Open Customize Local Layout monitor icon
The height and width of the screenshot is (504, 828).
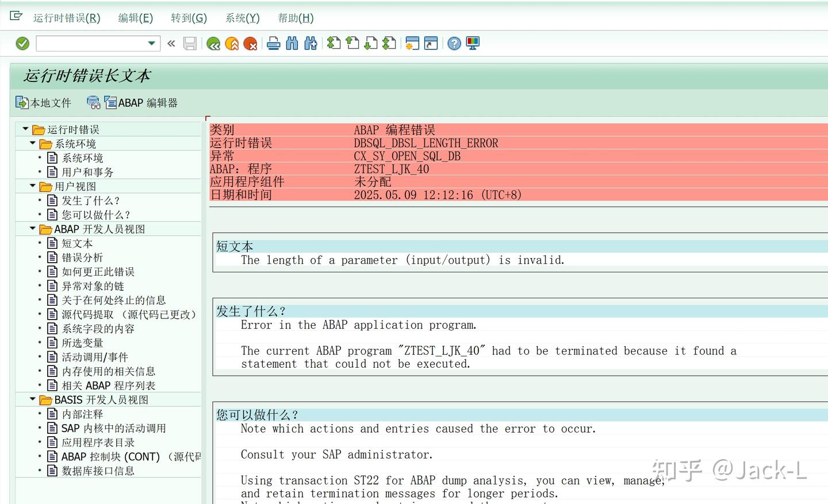(473, 44)
